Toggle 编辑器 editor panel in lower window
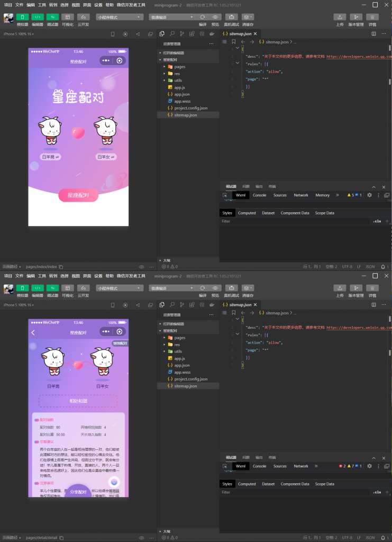Image resolution: width=392 pixels, height=542 pixels. click(x=38, y=288)
